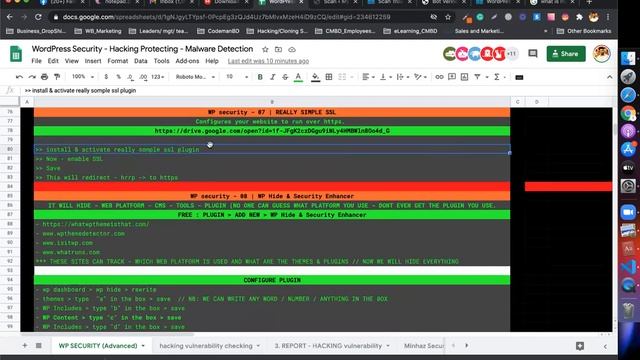The width and height of the screenshot is (640, 360).
Task: Collapse the menus with the chevron arrow
Action: point(609,77)
